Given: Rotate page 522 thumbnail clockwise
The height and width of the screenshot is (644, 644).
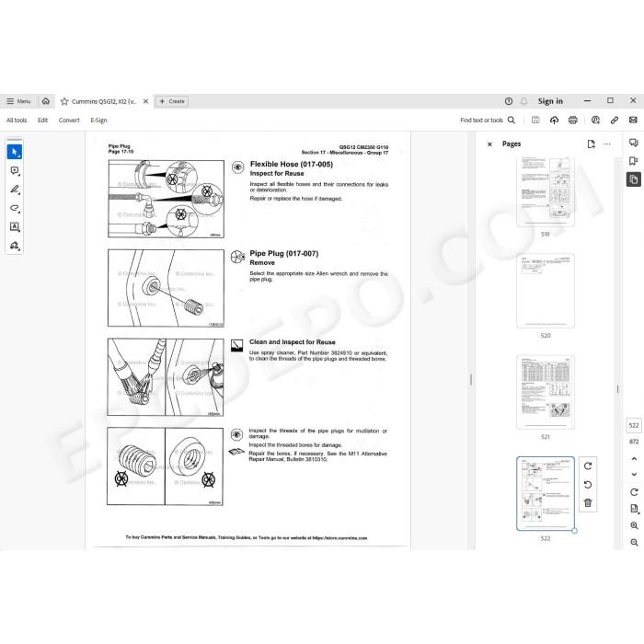Looking at the screenshot, I should pyautogui.click(x=588, y=466).
